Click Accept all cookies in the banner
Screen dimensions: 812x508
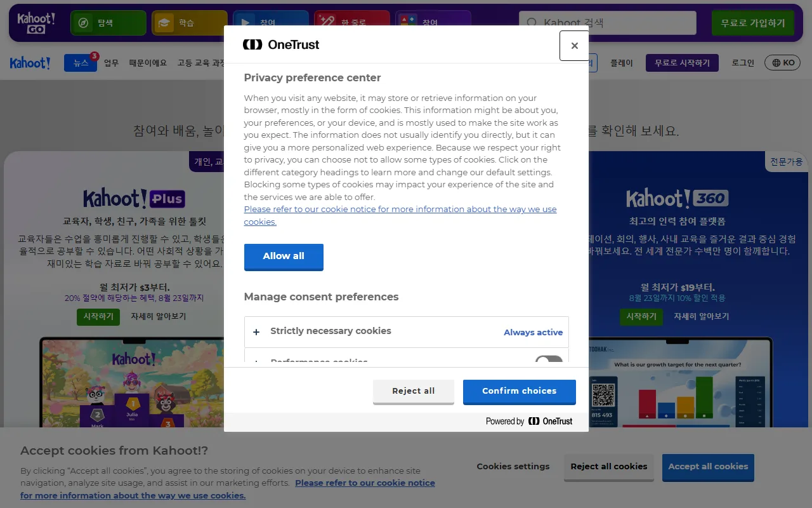pos(708,467)
